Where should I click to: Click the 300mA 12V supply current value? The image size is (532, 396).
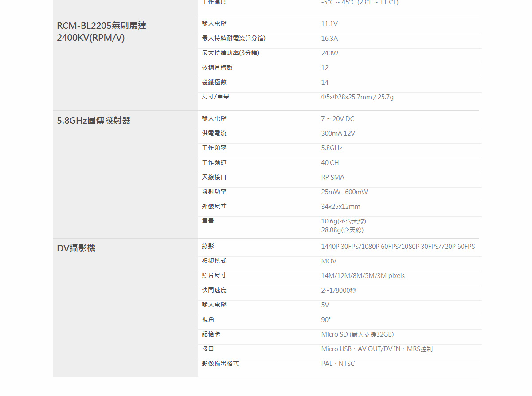click(x=338, y=133)
